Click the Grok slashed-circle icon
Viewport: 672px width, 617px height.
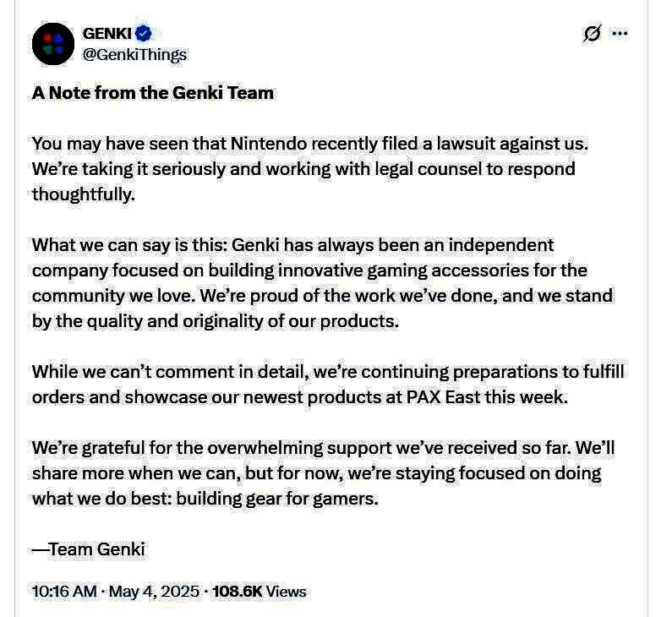[592, 34]
